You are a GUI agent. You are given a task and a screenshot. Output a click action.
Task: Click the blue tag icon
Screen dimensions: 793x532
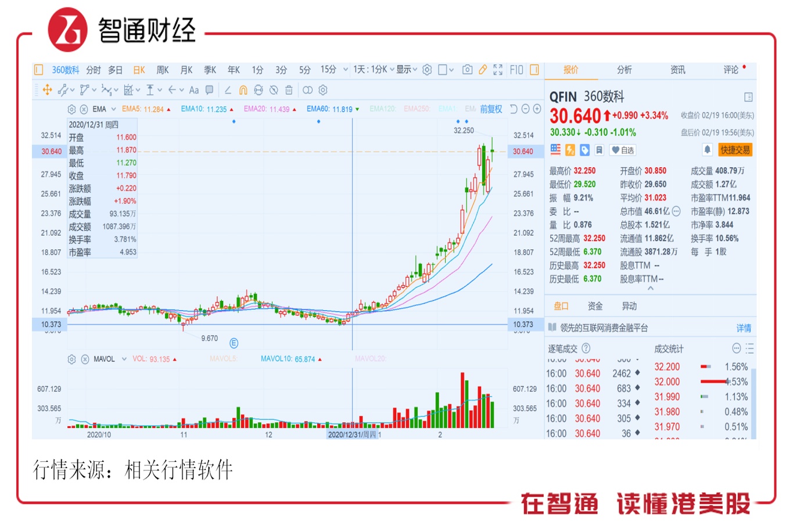pyautogui.click(x=584, y=150)
